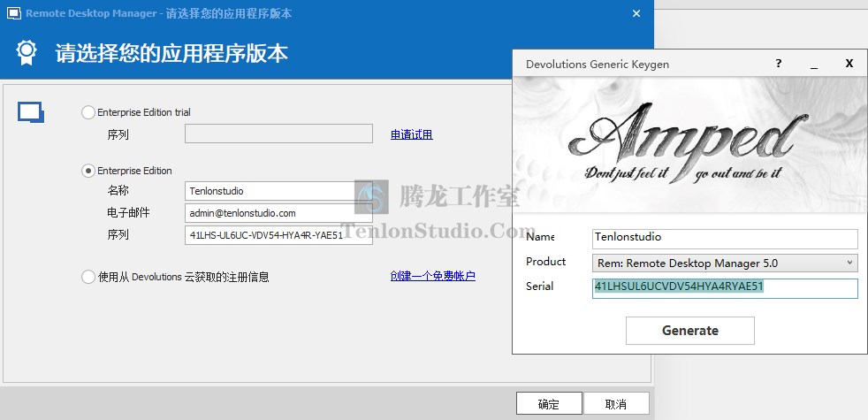The image size is (868, 420).
Task: Click the Enterprise Edition serial key field
Action: click(278, 235)
